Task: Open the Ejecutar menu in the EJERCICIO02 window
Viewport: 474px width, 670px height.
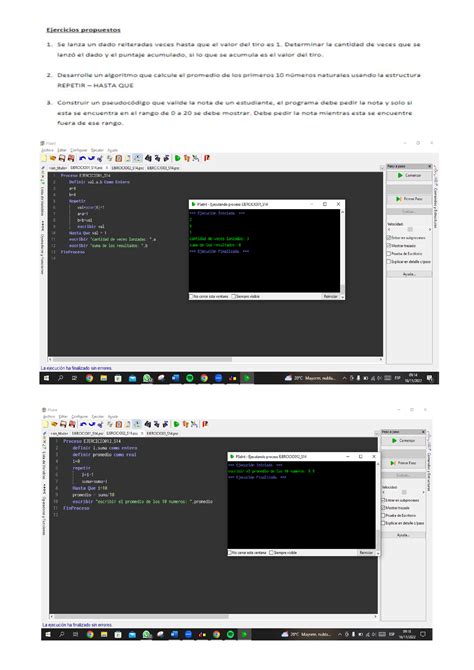Action: click(x=97, y=417)
